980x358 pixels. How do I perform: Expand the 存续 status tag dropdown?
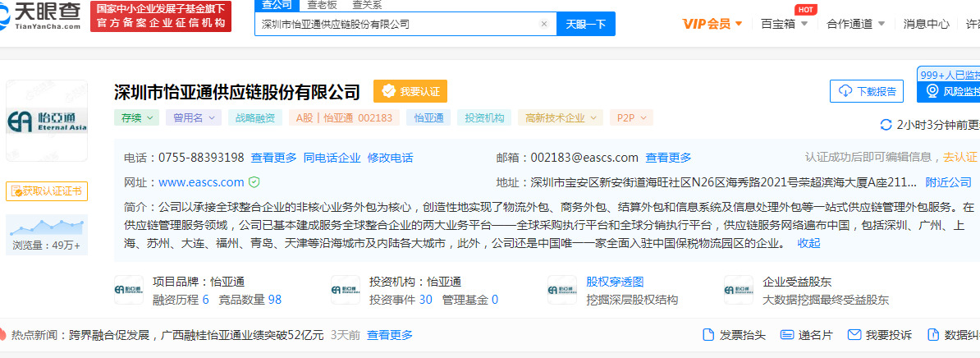coord(136,117)
